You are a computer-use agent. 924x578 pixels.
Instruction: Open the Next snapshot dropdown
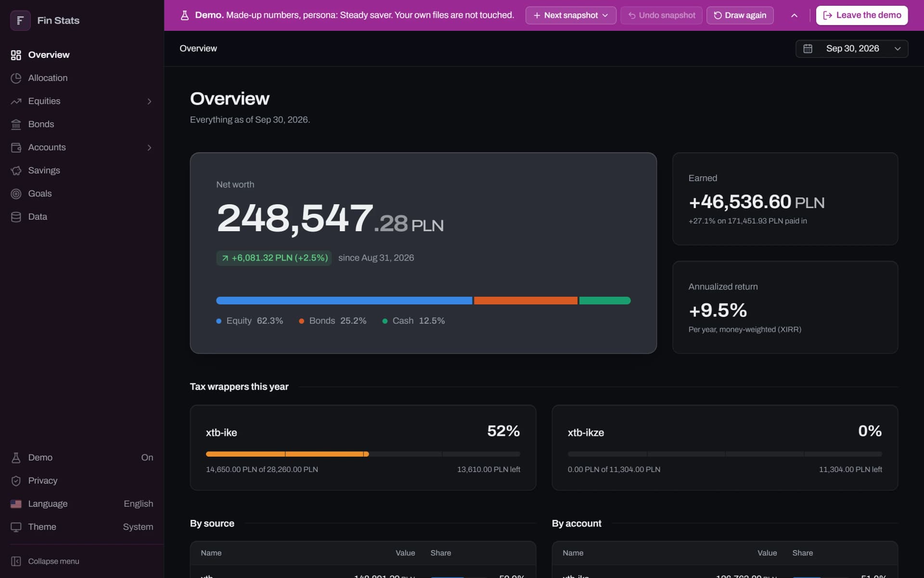(571, 15)
